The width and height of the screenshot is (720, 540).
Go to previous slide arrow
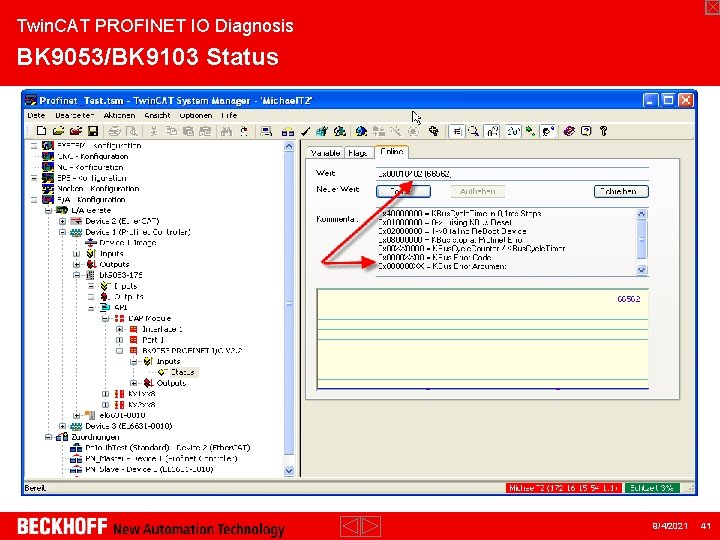(350, 526)
